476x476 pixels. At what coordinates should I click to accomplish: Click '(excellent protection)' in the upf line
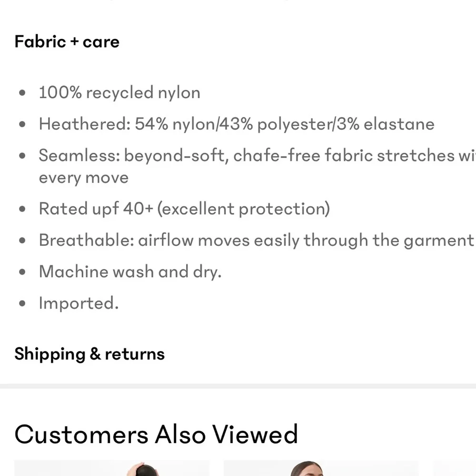244,208
